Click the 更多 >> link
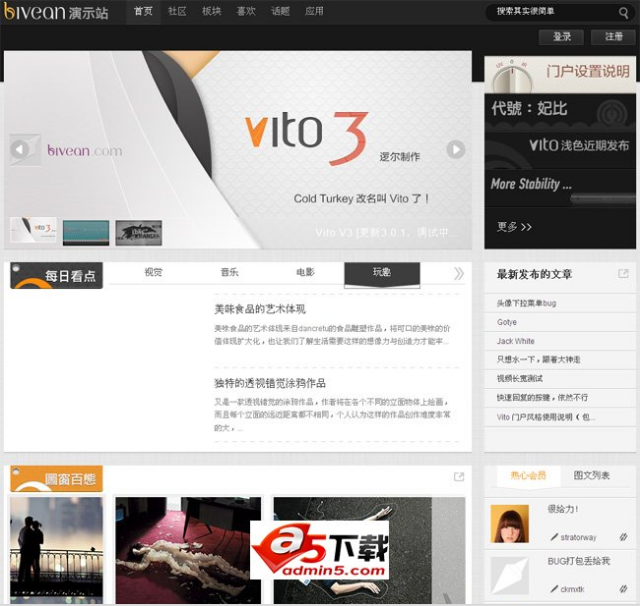Viewport: 640px width, 606px height. [514, 226]
